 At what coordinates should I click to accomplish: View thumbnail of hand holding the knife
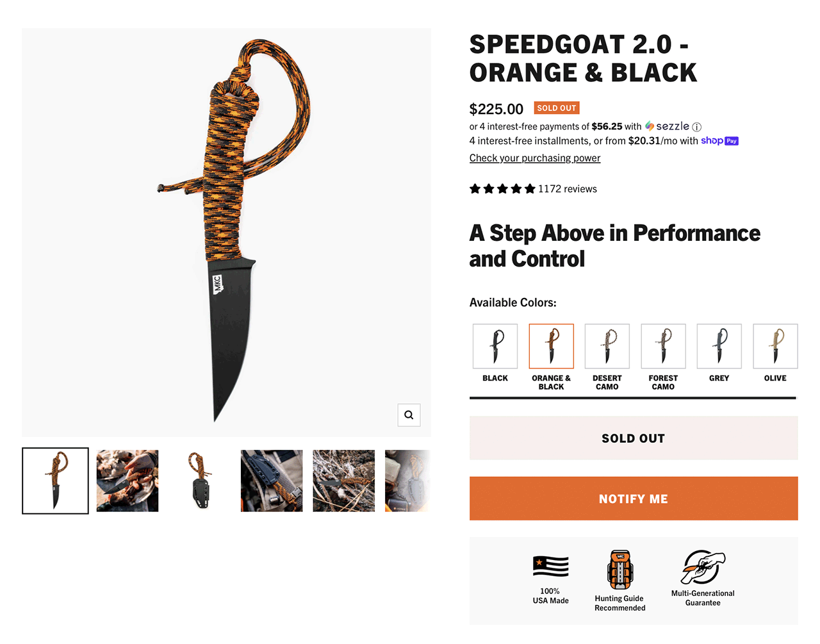point(127,481)
